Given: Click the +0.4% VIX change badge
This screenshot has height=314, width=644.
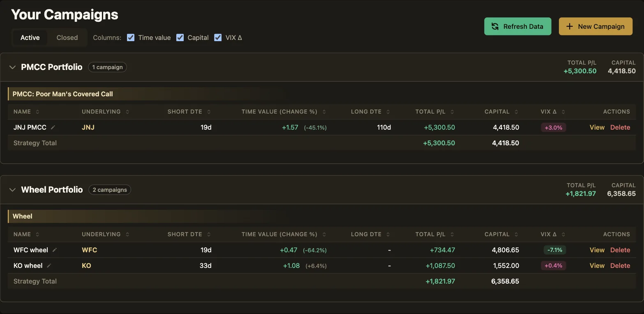Looking at the screenshot, I should point(553,266).
